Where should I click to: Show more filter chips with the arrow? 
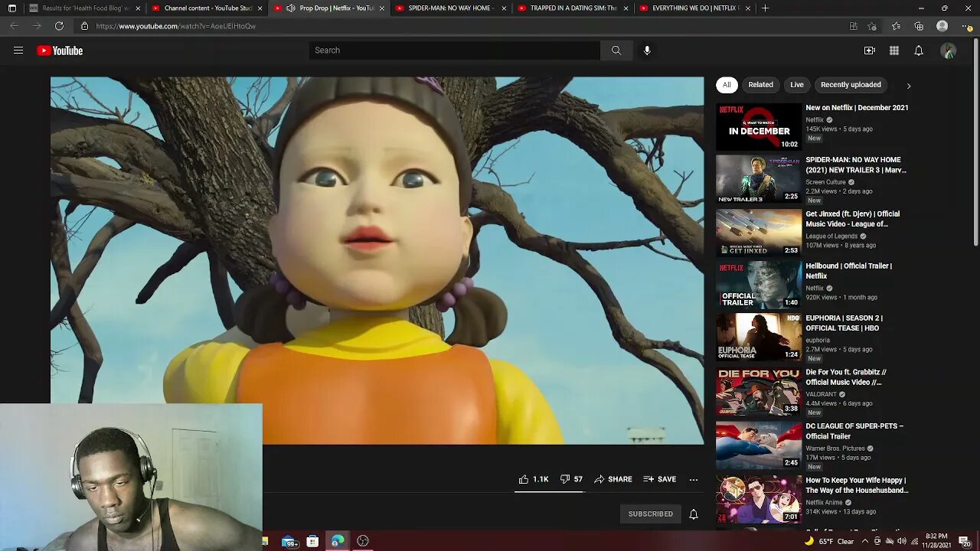pyautogui.click(x=909, y=86)
